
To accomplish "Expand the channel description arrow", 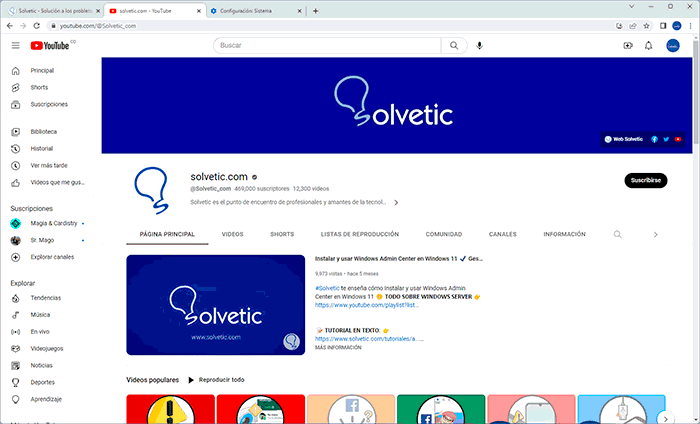I will 396,203.
